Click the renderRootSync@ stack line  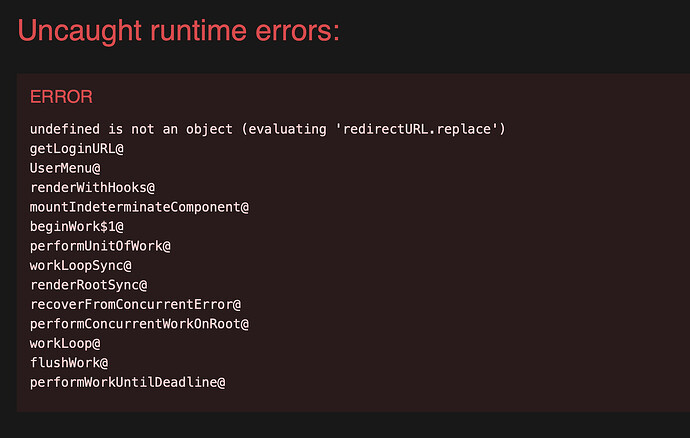[x=88, y=285]
